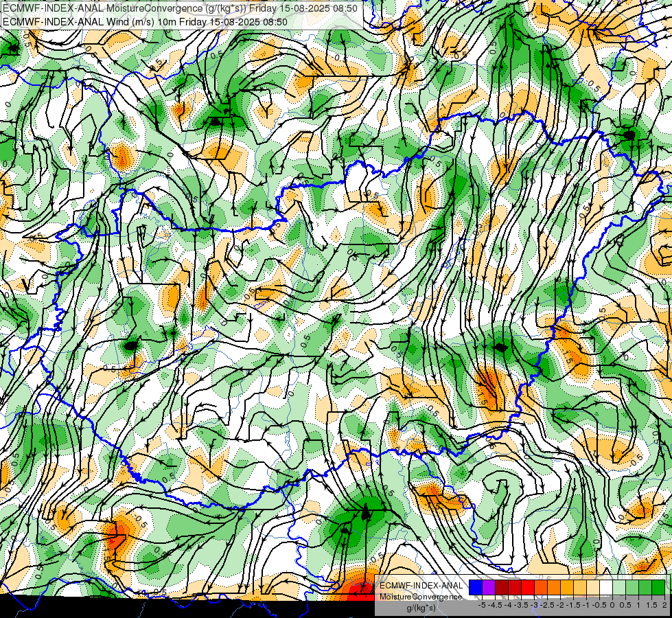Viewport: 672px width, 618px height.
Task: Click the darkest green swatch at the legend's end
Action: click(658, 587)
